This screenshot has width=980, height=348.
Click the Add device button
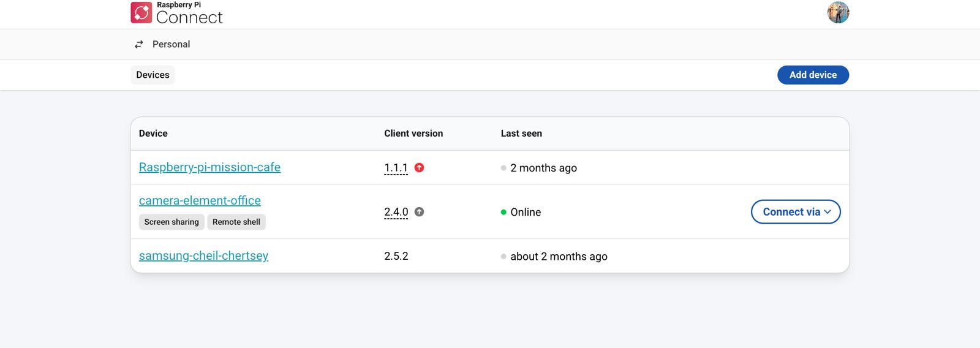[x=813, y=75]
